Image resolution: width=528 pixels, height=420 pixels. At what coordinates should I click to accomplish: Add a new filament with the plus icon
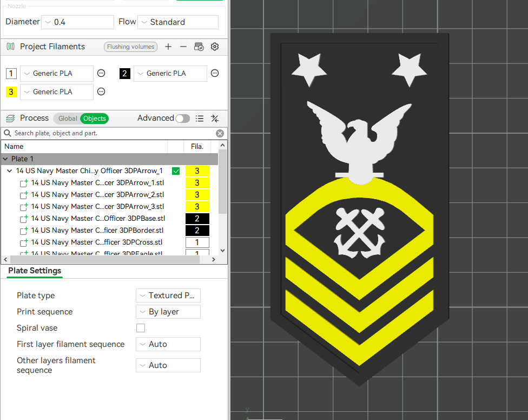[168, 47]
